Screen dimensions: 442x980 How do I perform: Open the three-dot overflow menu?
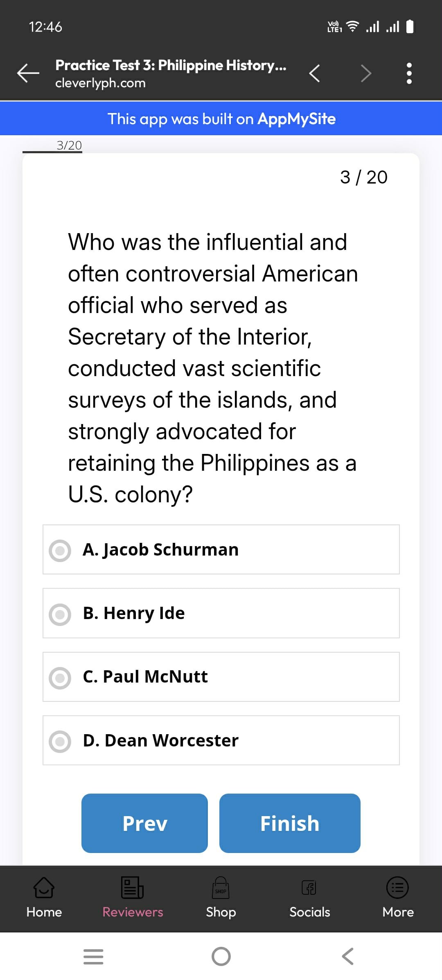point(408,74)
